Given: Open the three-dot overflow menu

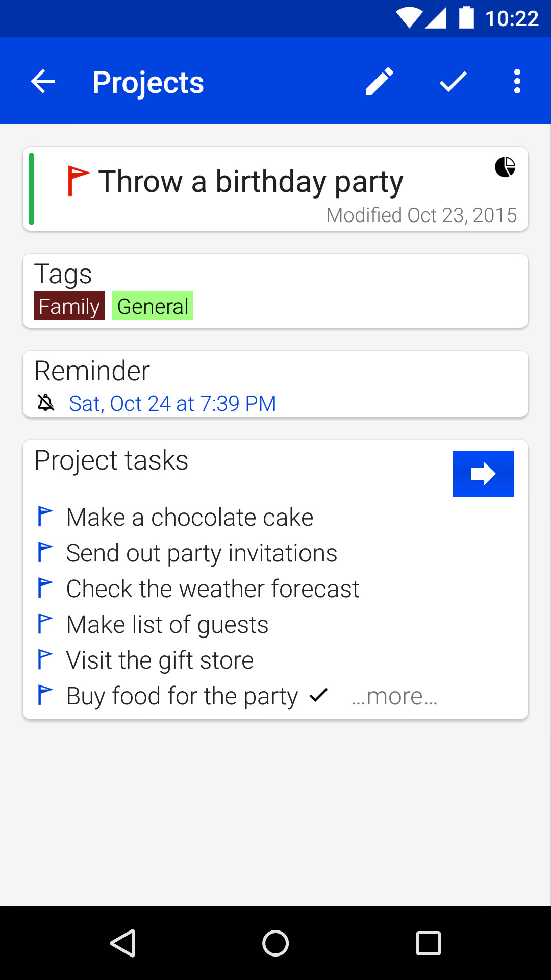Looking at the screenshot, I should 517,82.
